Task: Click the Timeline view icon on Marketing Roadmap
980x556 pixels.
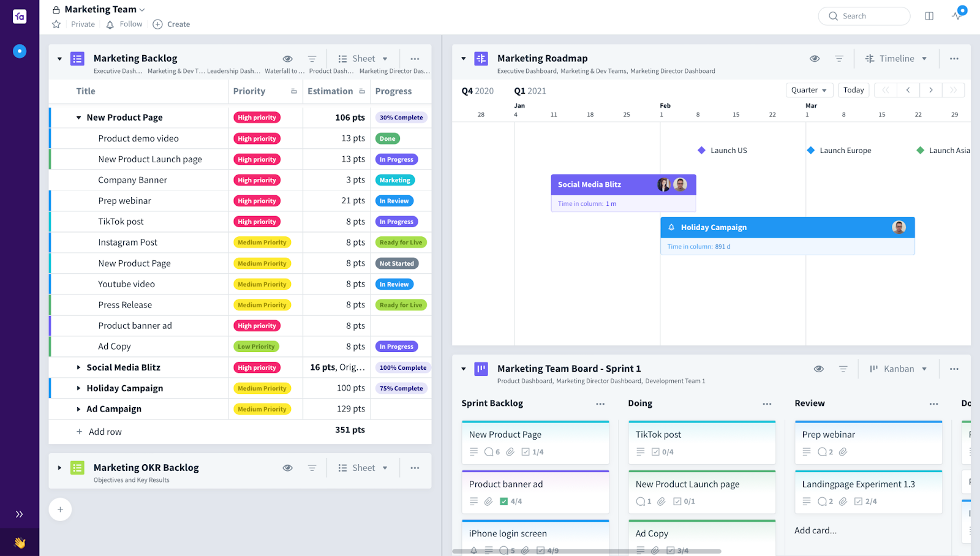Action: (x=870, y=58)
